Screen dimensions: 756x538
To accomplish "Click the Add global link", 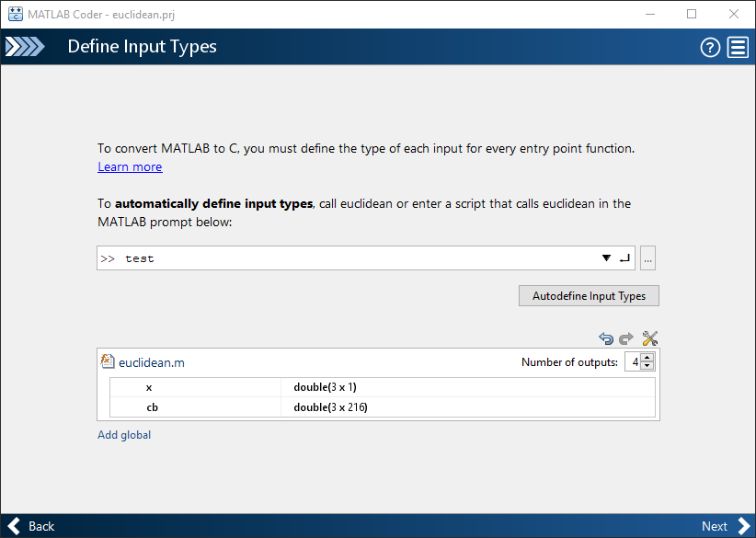I will [124, 435].
